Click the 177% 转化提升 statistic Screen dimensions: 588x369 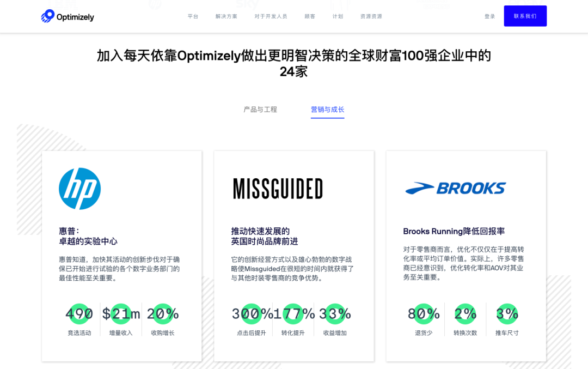pos(293,320)
